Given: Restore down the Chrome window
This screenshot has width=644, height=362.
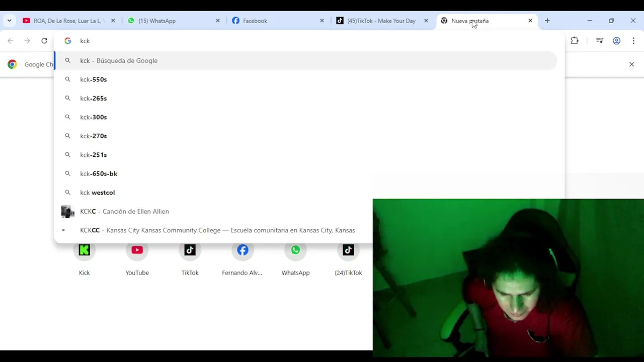Looking at the screenshot, I should click(611, 21).
